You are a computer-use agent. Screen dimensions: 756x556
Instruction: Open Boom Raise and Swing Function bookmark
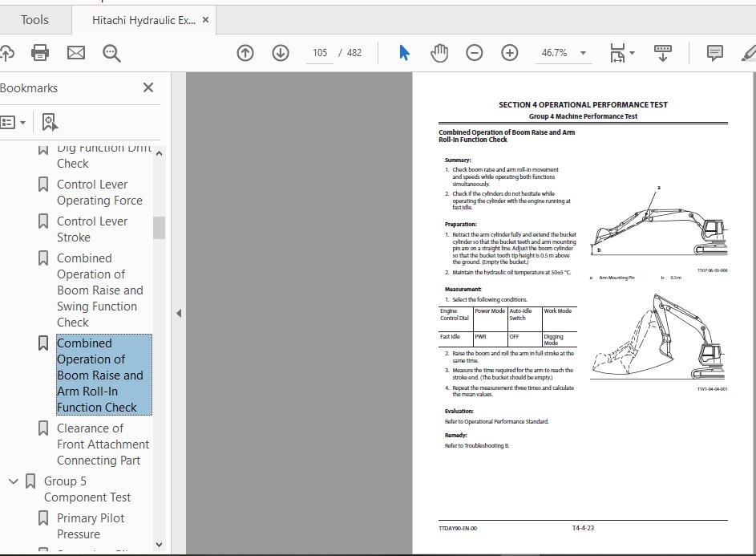coord(99,290)
